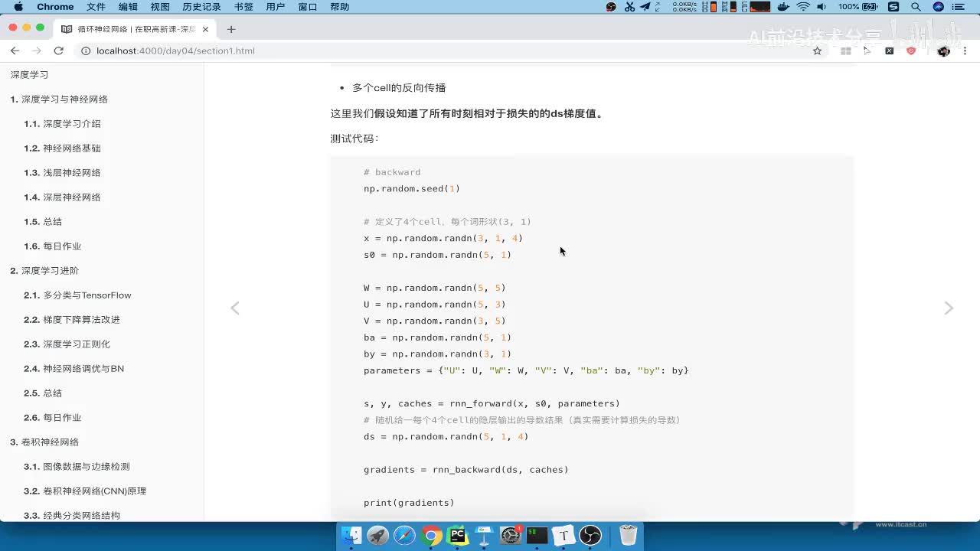Open section 2.5. 总结
Image resolution: width=980 pixels, height=551 pixels.
(43, 393)
